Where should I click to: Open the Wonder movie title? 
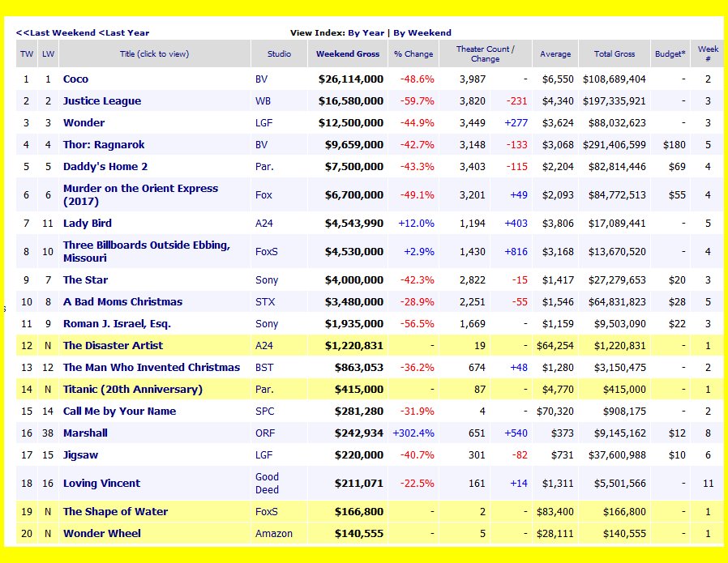coord(84,123)
